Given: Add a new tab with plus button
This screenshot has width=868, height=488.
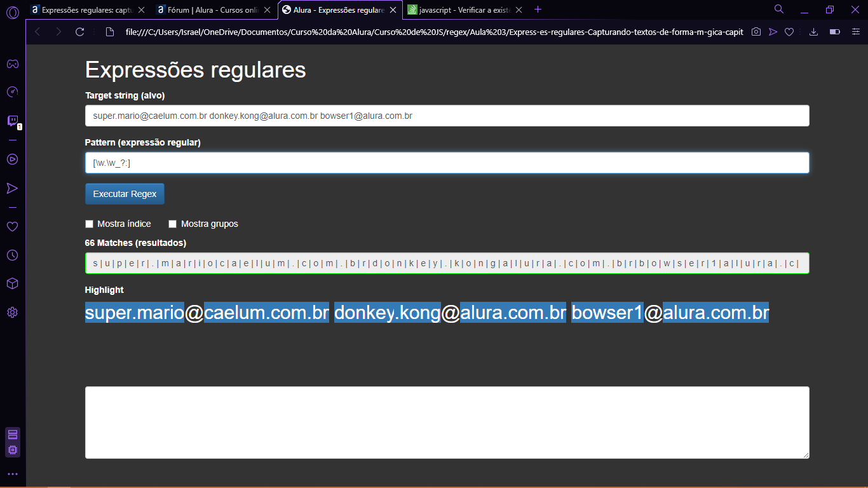Looking at the screenshot, I should point(538,10).
